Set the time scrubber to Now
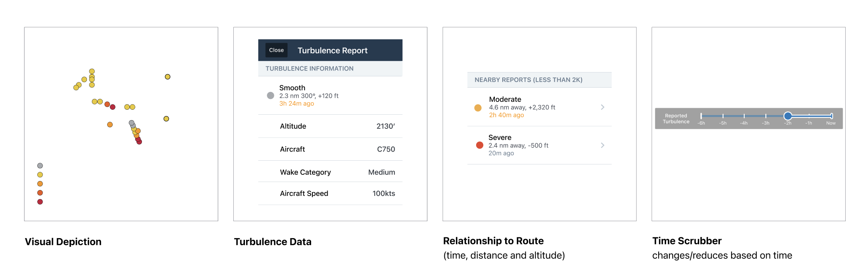The image size is (868, 280). (x=832, y=116)
